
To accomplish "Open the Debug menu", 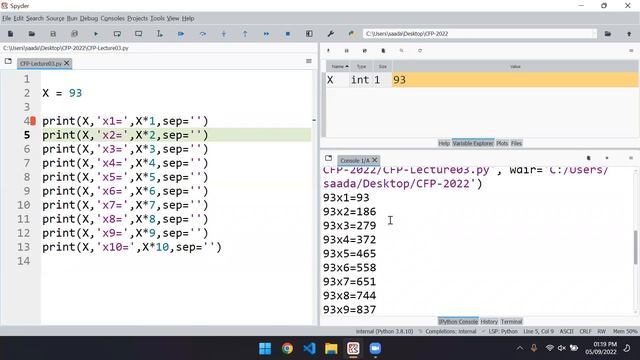I will point(89,18).
